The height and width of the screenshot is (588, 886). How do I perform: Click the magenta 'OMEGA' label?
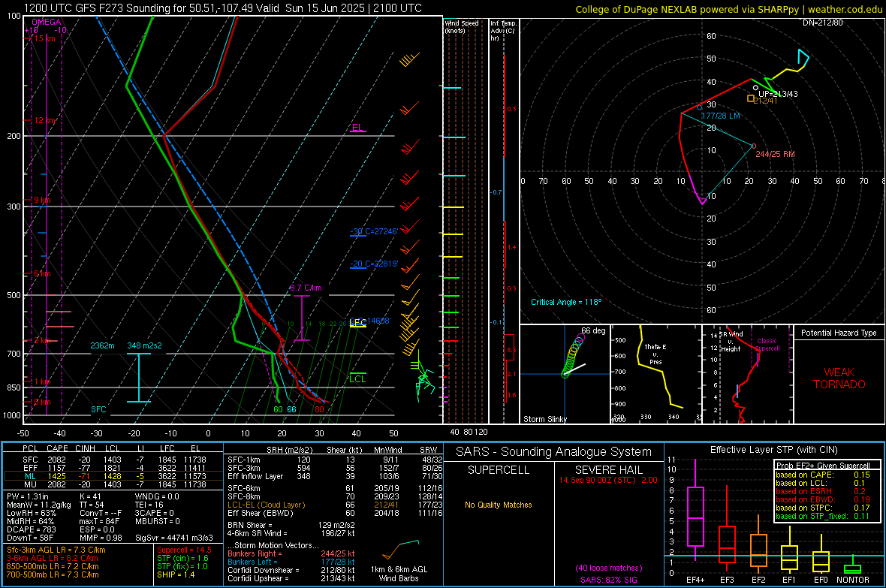click(x=47, y=22)
